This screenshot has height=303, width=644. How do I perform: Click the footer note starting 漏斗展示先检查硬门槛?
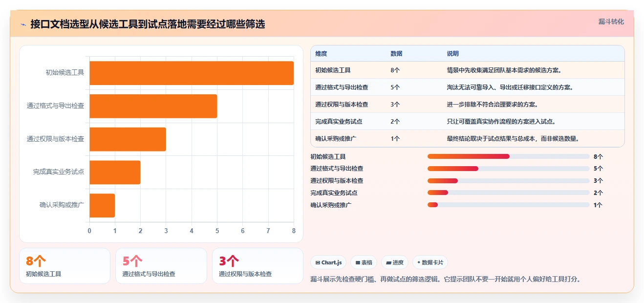click(x=446, y=280)
